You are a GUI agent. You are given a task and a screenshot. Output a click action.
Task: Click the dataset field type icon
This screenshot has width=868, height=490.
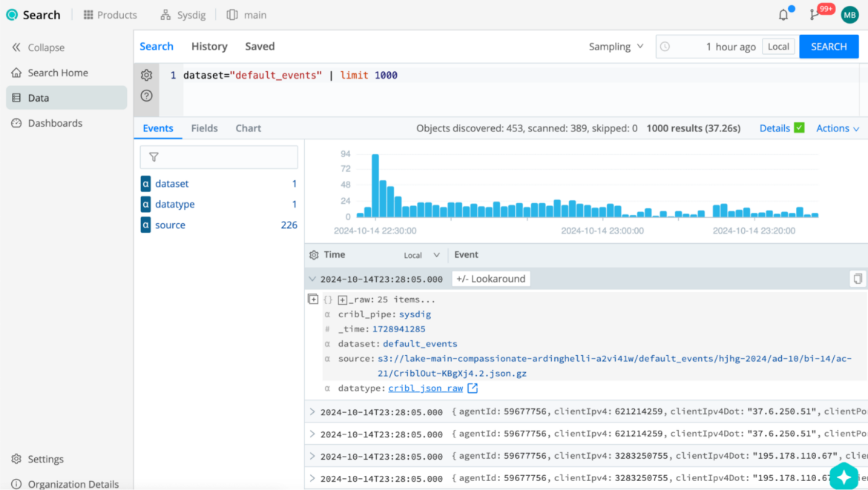[x=145, y=184]
